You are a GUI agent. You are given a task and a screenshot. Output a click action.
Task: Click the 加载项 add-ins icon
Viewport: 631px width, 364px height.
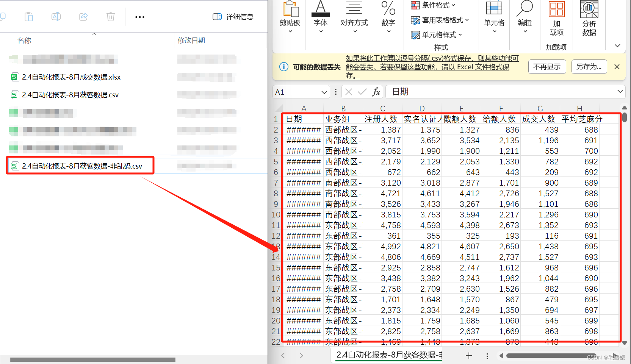pyautogui.click(x=557, y=19)
